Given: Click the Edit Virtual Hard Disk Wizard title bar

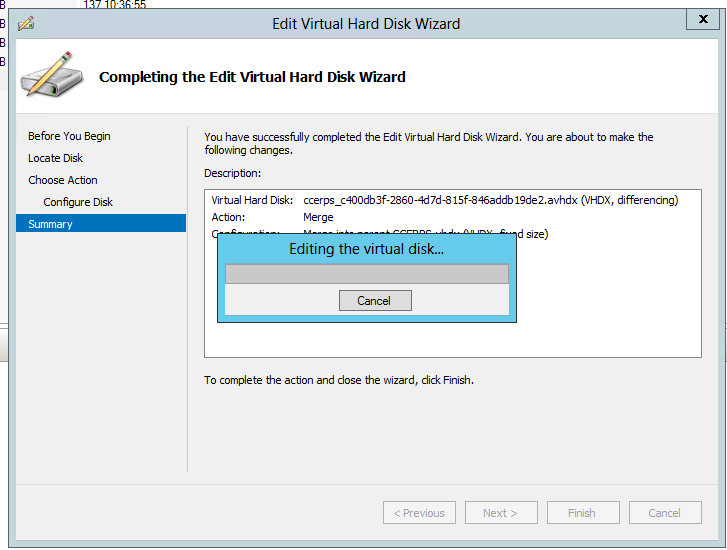Looking at the screenshot, I should (x=366, y=23).
